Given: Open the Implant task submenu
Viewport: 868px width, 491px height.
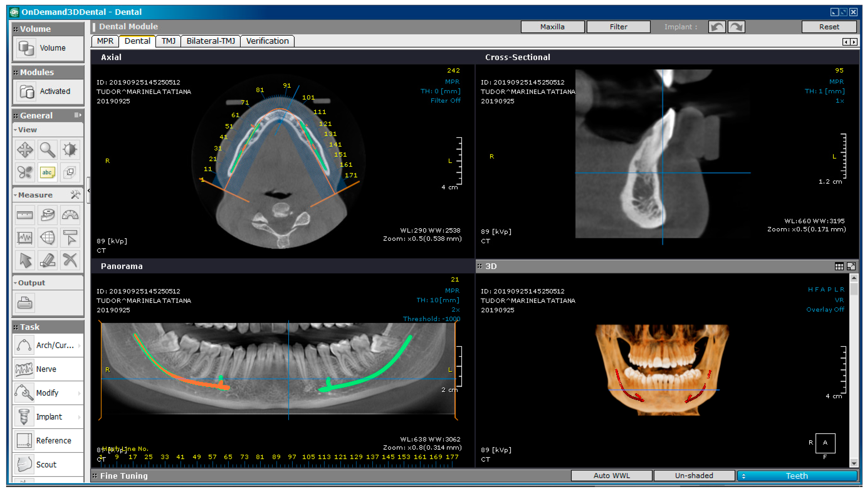Looking at the screenshot, I should click(x=48, y=417).
